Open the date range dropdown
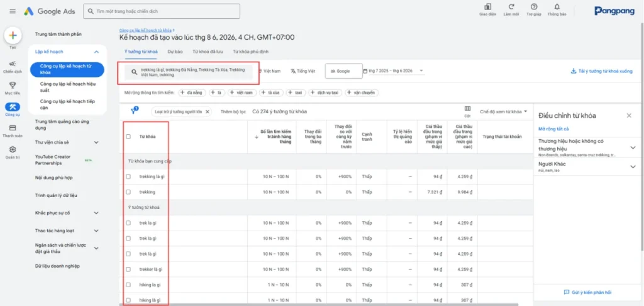 [421, 71]
